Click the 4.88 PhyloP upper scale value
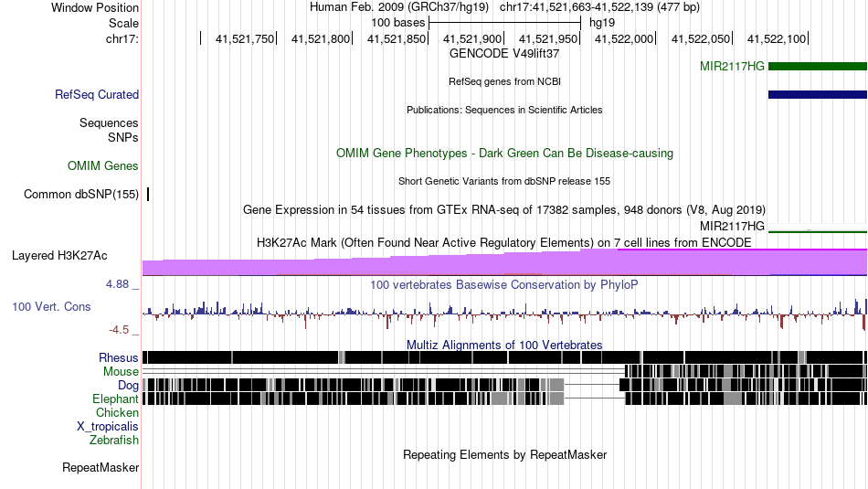The image size is (868, 489). pyautogui.click(x=117, y=284)
